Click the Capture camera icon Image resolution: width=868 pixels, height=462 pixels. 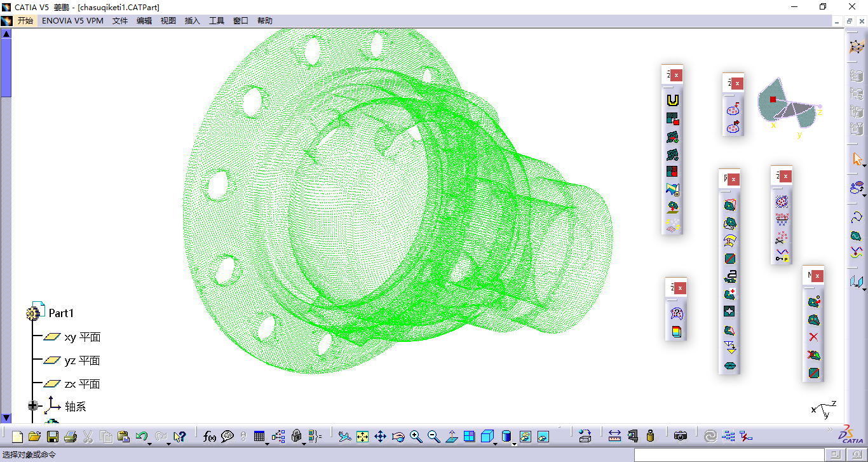[681, 437]
